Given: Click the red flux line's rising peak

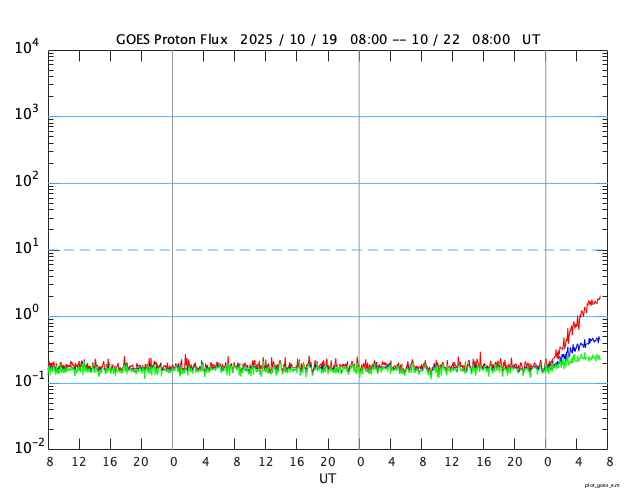Looking at the screenshot, I should (599, 297).
